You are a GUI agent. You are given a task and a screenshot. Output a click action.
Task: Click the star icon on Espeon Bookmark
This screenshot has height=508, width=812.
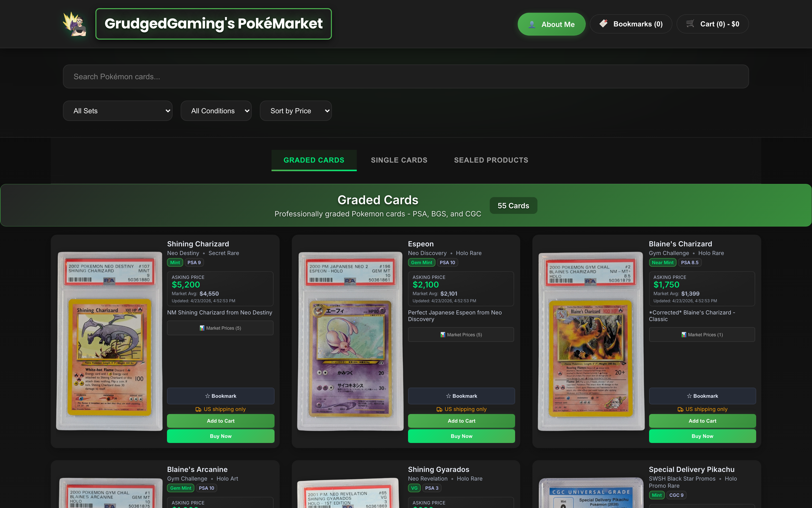449,396
